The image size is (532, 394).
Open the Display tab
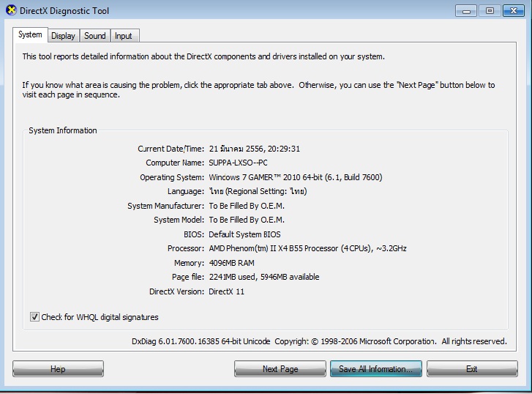[x=64, y=36]
